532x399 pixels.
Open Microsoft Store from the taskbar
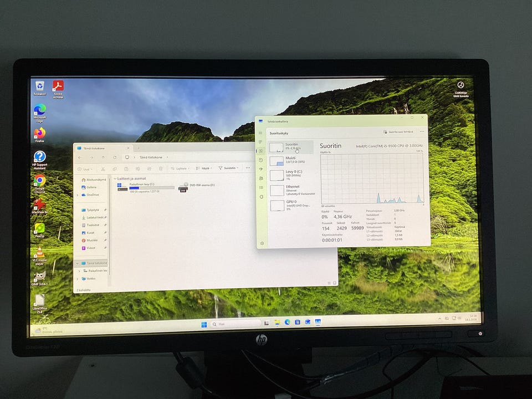pyautogui.click(x=298, y=322)
